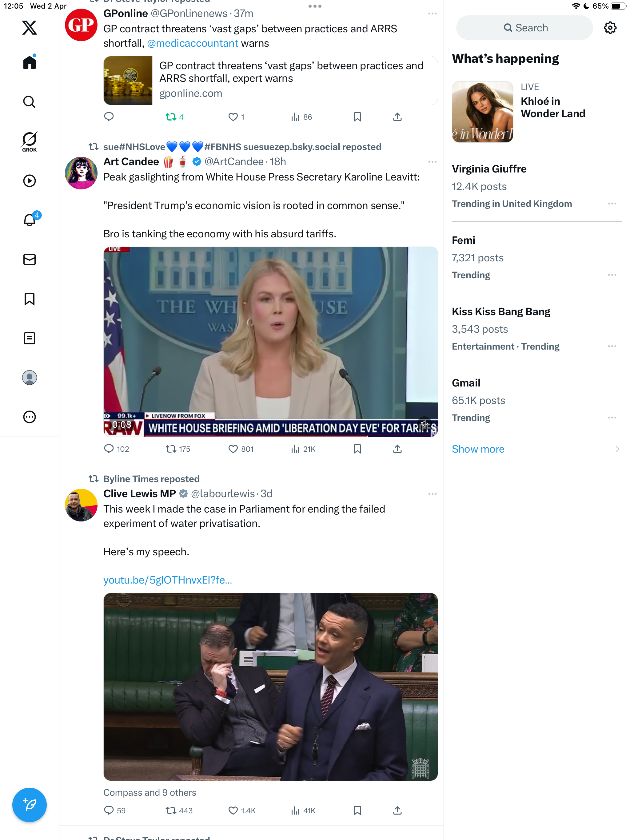The height and width of the screenshot is (840, 630).
Task: Click the Search field
Action: [x=524, y=28]
